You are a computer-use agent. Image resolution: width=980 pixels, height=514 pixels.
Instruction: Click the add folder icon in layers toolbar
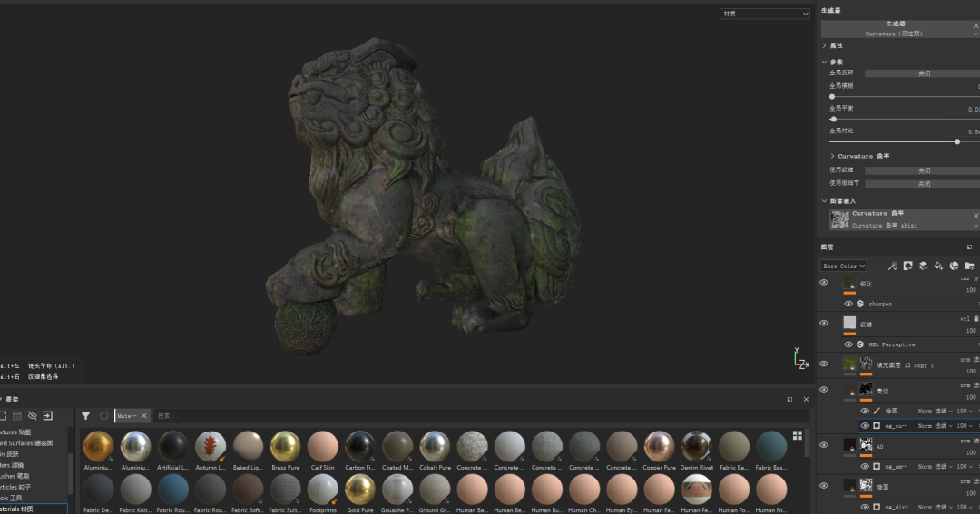(969, 266)
